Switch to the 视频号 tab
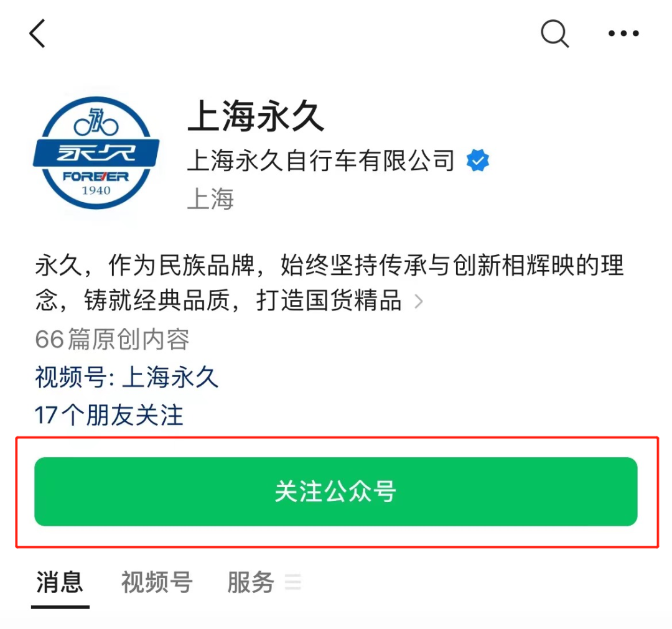This screenshot has width=672, height=629. click(157, 582)
